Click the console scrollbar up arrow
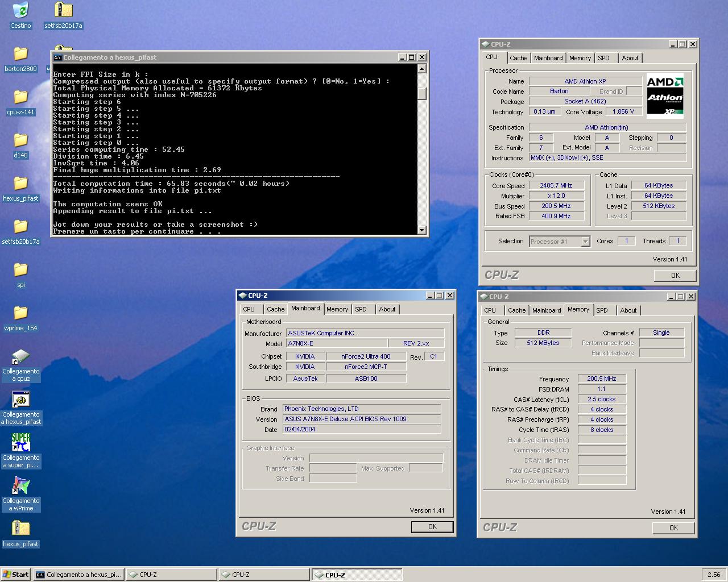The image size is (728, 582). [422, 69]
